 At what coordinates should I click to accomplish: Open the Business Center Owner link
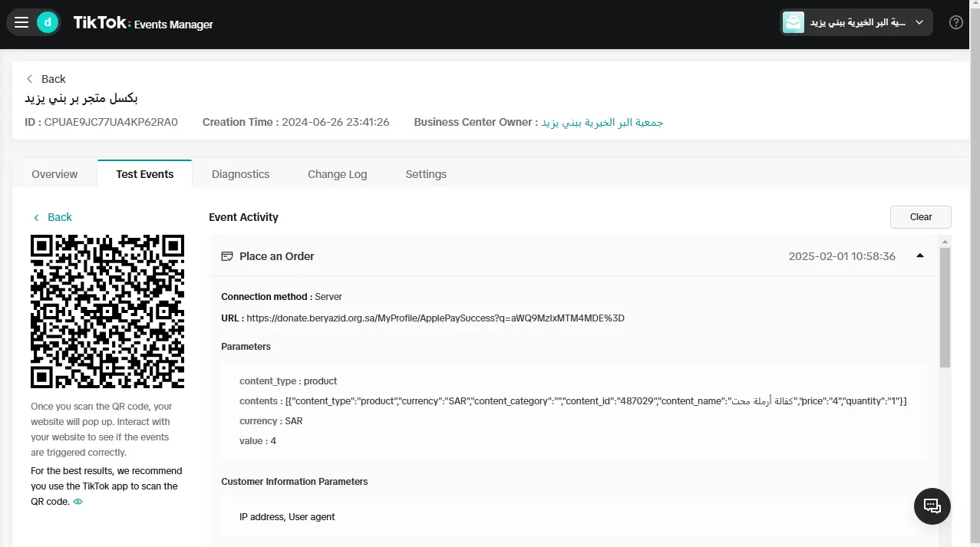coord(602,122)
